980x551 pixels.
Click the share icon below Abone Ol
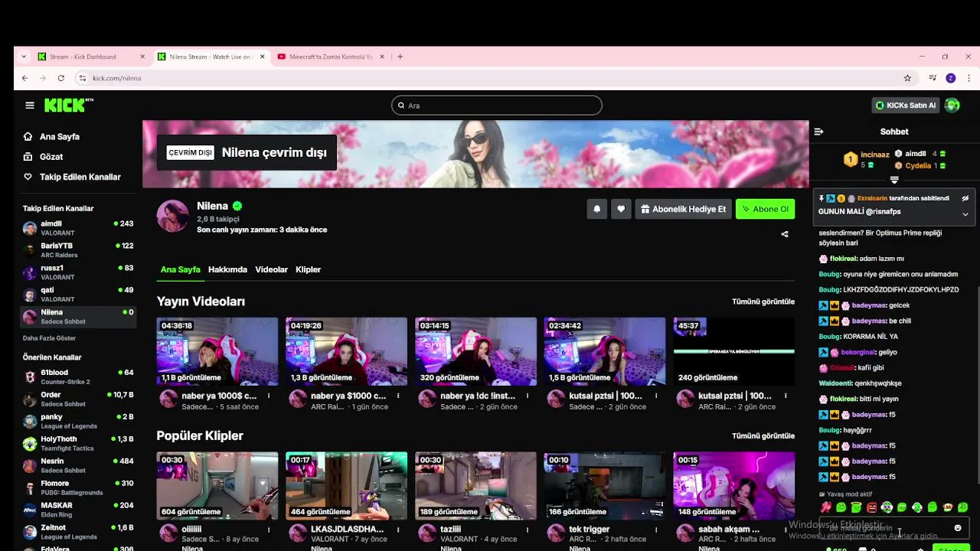[785, 234]
